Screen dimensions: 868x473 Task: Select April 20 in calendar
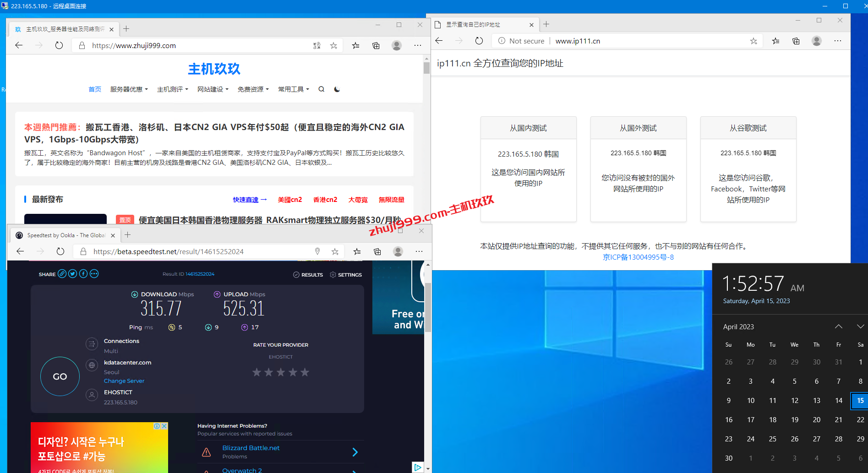(x=817, y=419)
